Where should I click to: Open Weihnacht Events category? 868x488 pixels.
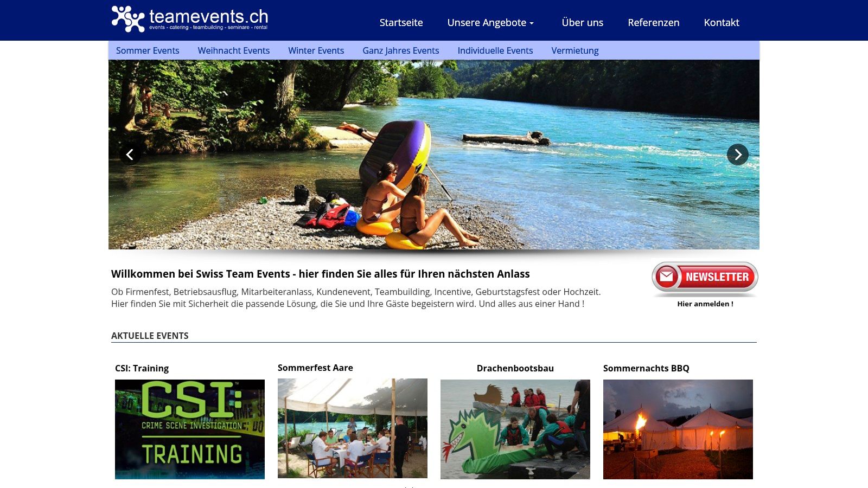tap(233, 50)
